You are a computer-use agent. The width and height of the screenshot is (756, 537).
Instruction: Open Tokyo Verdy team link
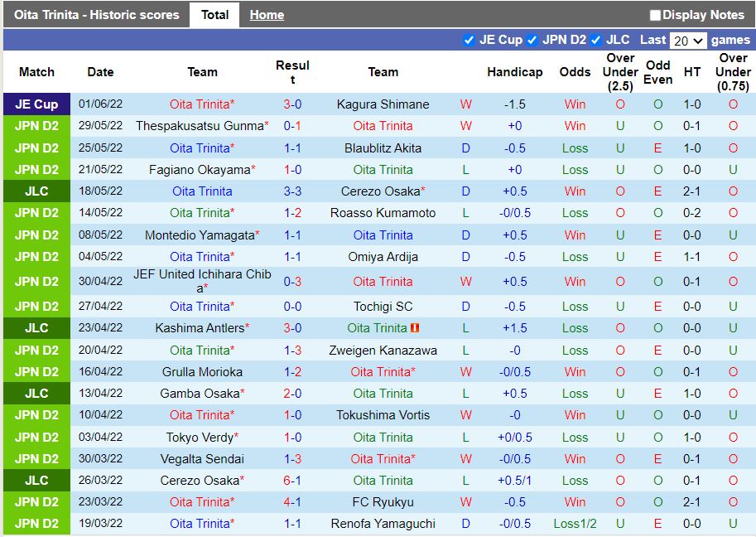[x=200, y=438]
